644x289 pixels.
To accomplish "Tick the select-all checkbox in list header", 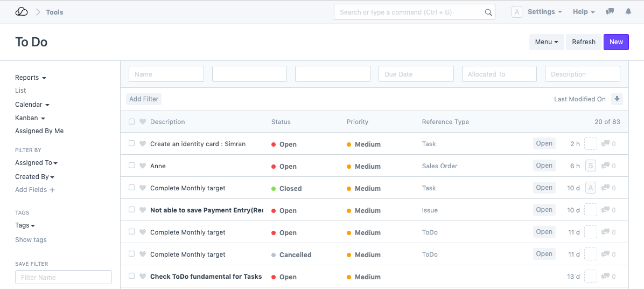I will point(132,122).
